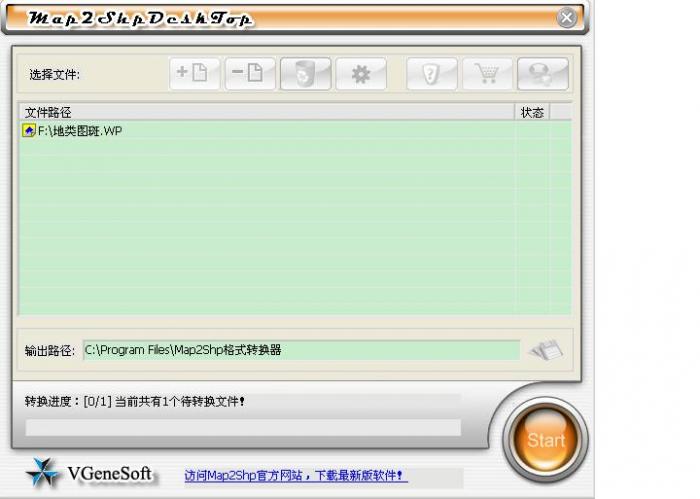The height and width of the screenshot is (499, 700).
Task: Click the VGeneSoft star logo
Action: [x=41, y=472]
